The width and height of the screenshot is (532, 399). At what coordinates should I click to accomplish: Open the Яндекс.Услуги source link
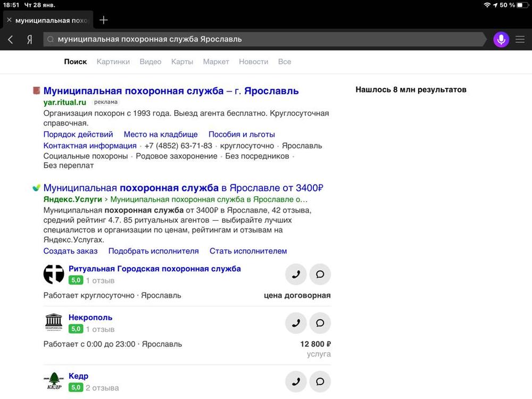72,199
